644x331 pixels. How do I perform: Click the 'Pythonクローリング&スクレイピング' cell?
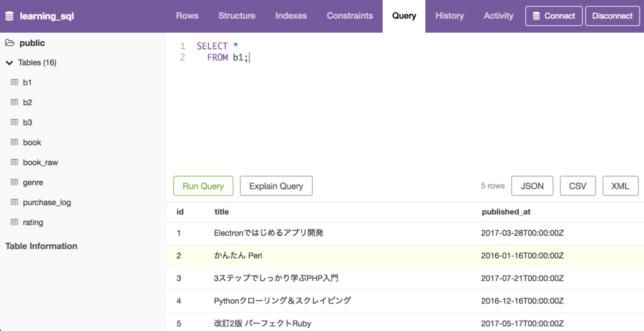(x=282, y=301)
